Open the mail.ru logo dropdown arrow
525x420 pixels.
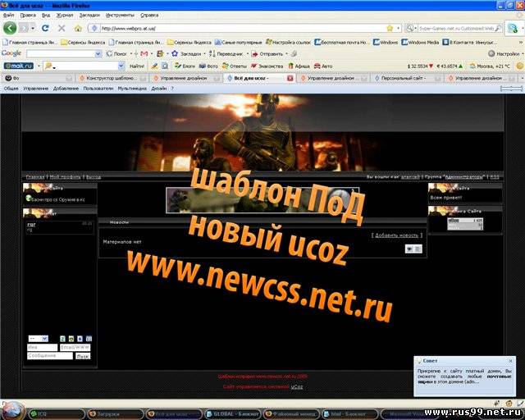coord(39,66)
